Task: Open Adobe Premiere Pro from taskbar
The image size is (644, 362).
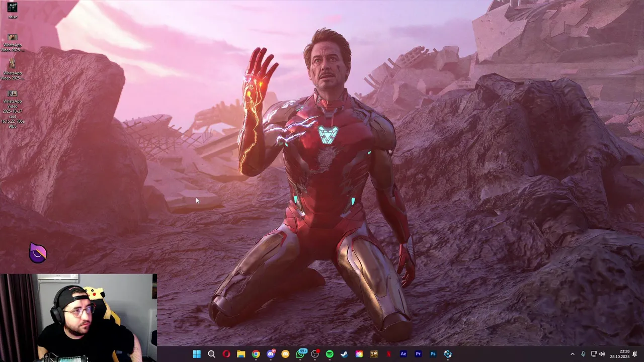Action: [418, 354]
